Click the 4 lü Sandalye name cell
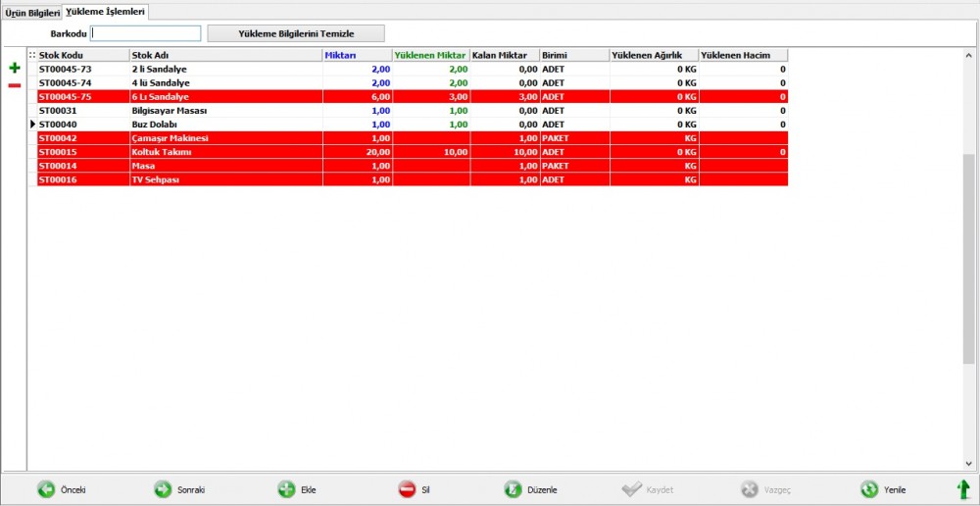The height and width of the screenshot is (506, 980). tap(226, 82)
